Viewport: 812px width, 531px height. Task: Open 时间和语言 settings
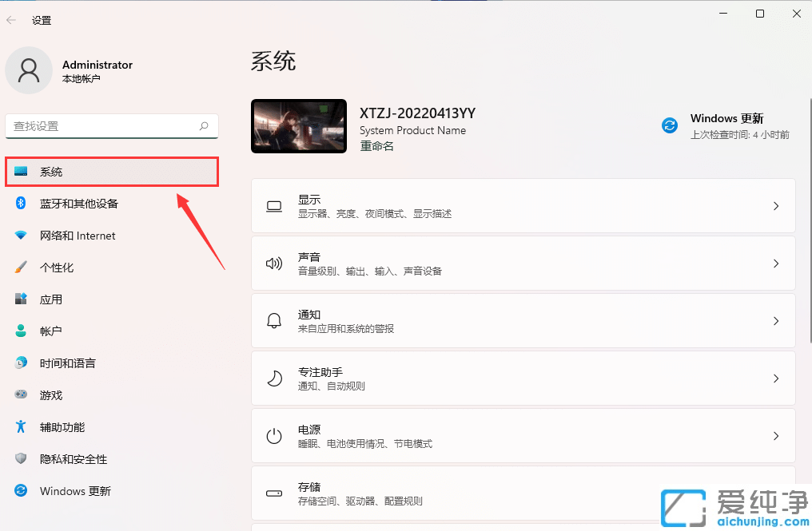[112, 363]
